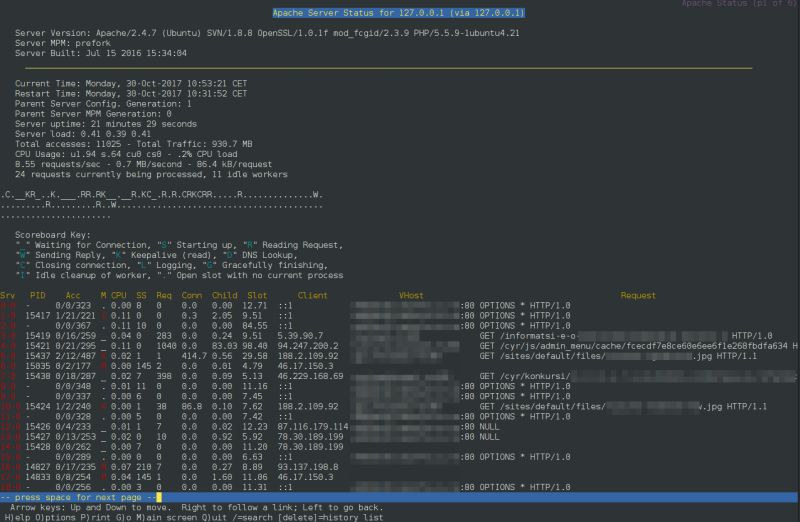Select PID 14833 in the table
The image size is (800, 522).
tap(38, 477)
